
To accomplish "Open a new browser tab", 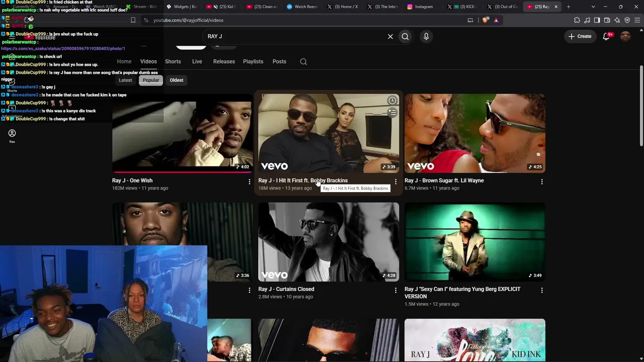I will 569,7.
